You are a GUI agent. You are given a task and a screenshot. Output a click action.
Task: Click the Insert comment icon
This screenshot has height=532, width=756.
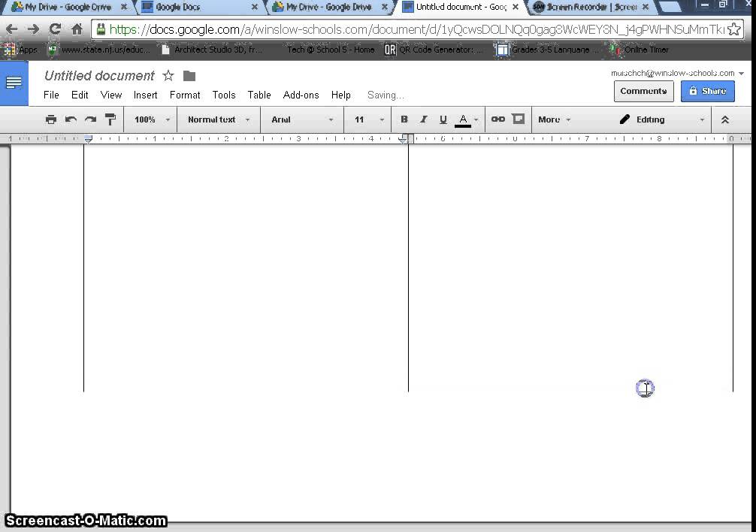(x=519, y=119)
